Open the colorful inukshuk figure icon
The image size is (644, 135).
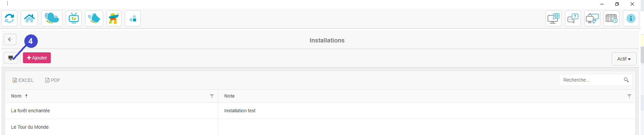(113, 18)
